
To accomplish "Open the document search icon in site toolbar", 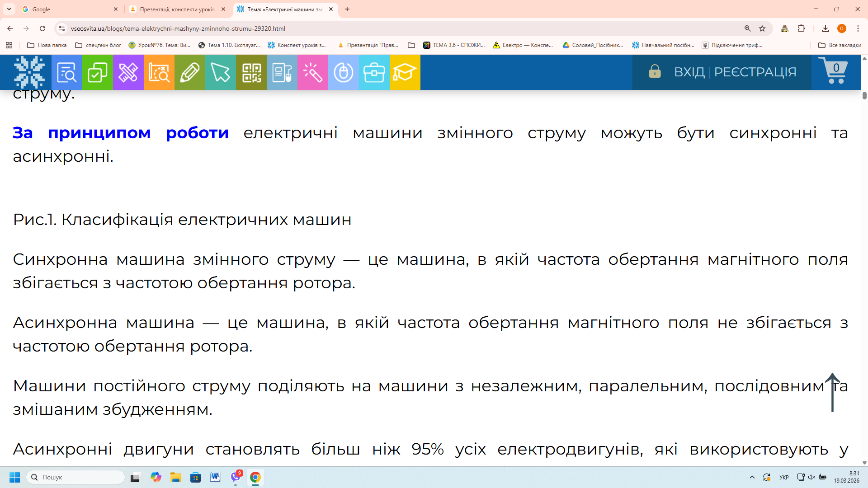I will pyautogui.click(x=66, y=72).
